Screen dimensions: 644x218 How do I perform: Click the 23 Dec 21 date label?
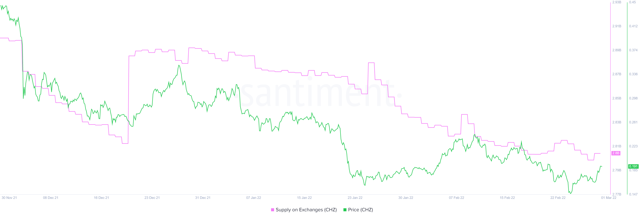tap(152, 198)
